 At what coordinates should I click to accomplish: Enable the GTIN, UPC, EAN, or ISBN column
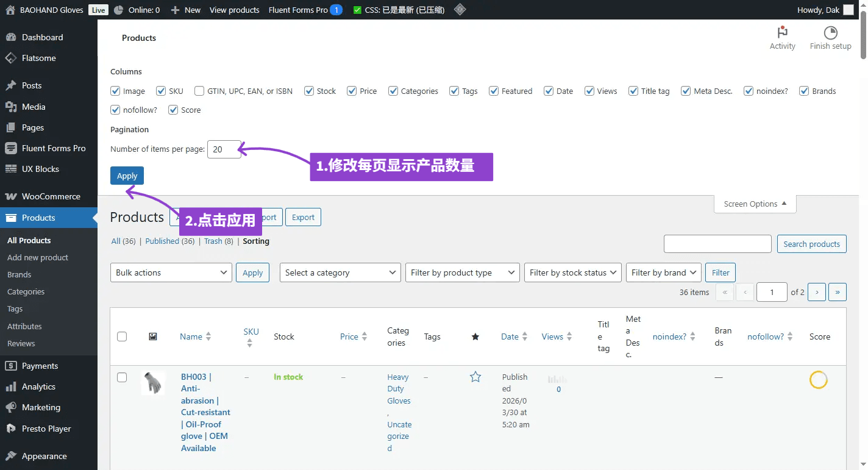[x=199, y=91]
